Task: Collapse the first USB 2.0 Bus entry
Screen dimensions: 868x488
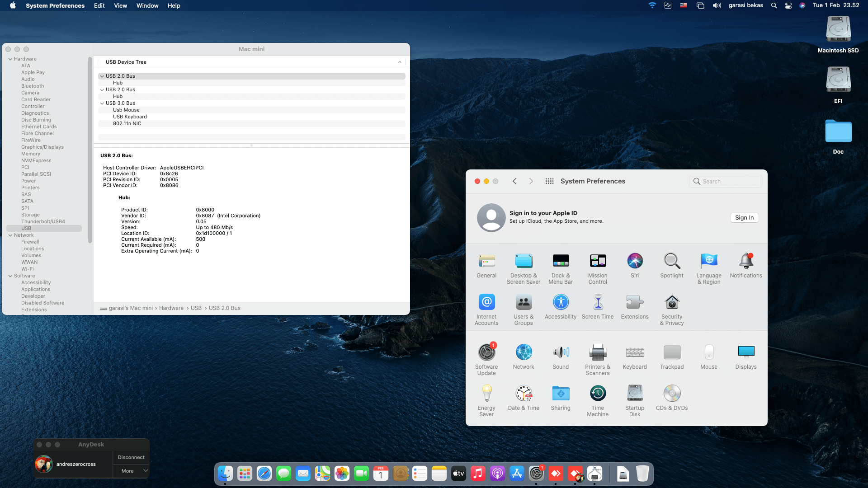Action: [x=102, y=76]
